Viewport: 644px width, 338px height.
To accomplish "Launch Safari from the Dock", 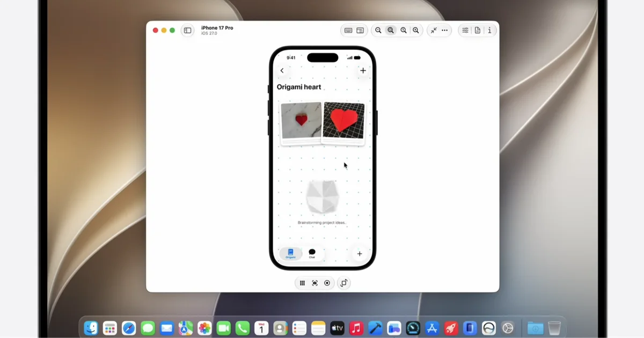I will click(x=129, y=328).
